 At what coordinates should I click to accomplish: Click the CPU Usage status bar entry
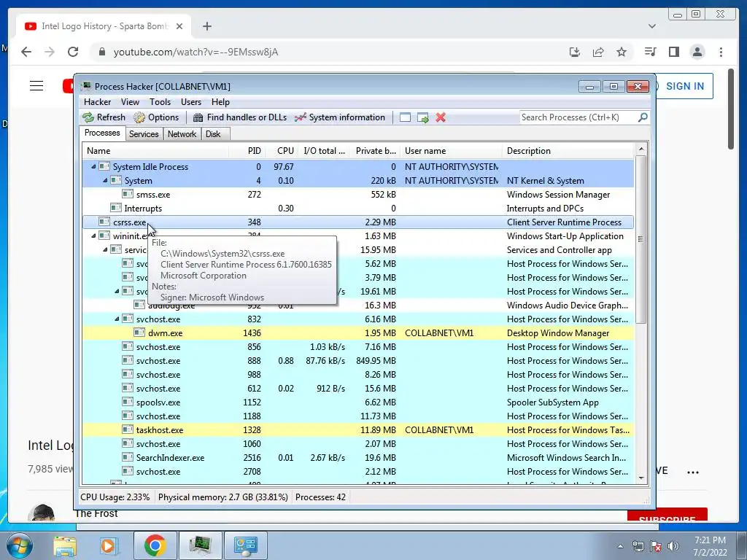115,497
